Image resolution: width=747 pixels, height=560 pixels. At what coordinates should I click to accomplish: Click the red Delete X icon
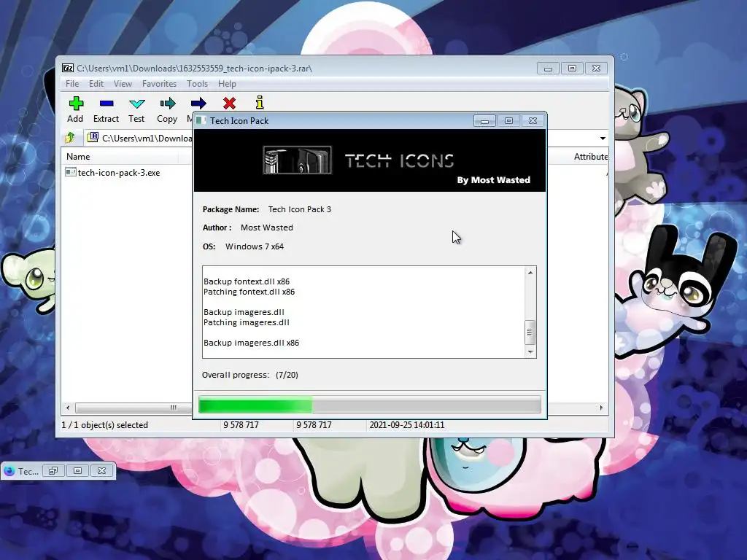click(x=229, y=104)
